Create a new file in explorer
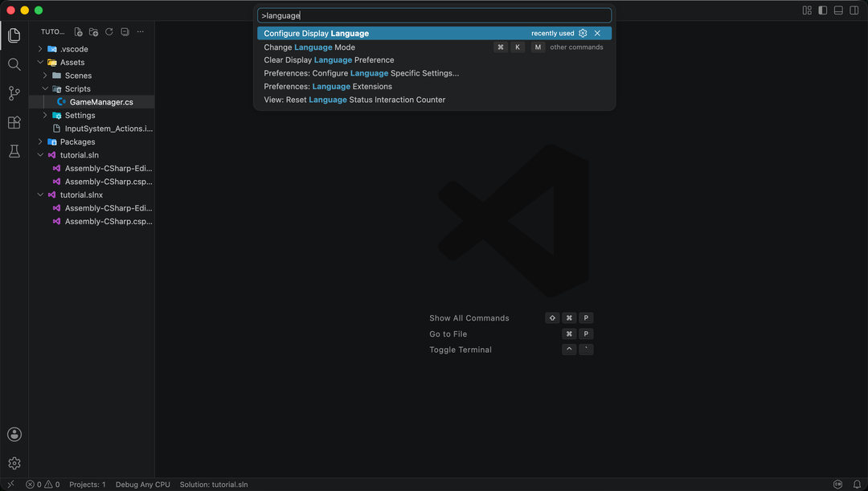 [78, 31]
